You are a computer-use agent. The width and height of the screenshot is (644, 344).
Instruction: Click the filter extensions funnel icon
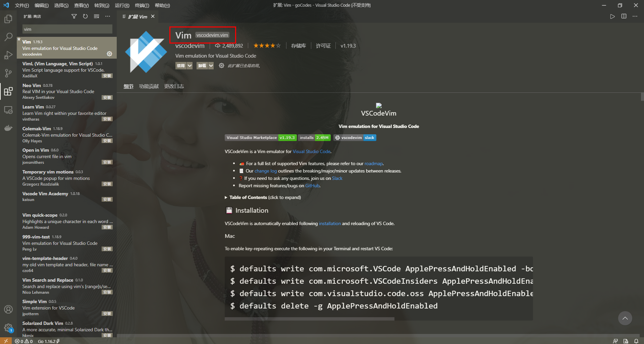(74, 16)
